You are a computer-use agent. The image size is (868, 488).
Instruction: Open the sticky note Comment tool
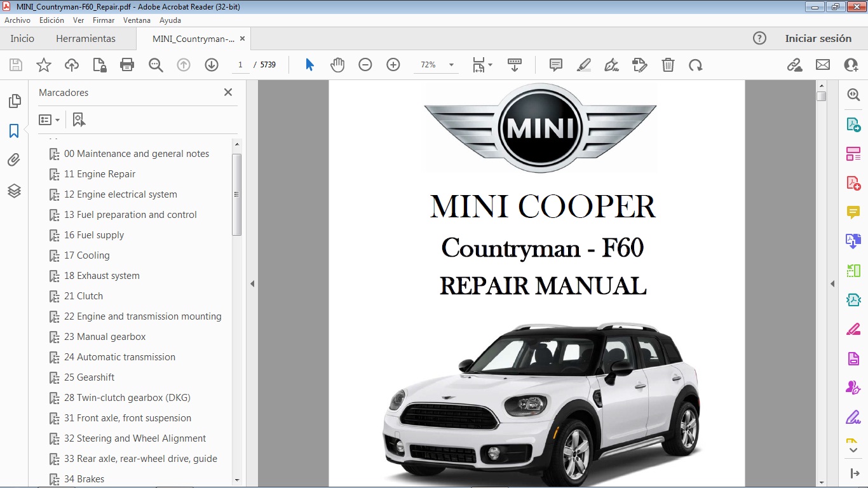[555, 64]
